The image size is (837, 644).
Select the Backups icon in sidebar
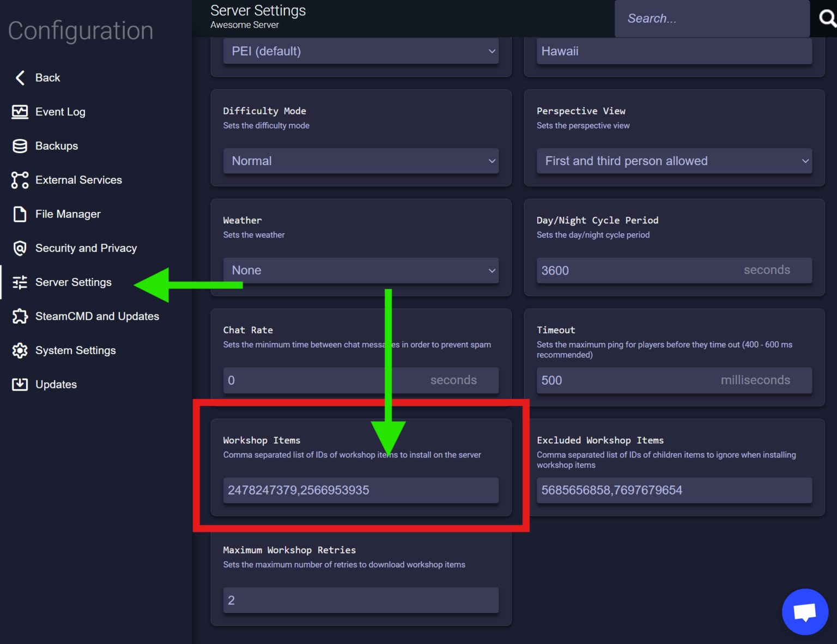(x=20, y=146)
